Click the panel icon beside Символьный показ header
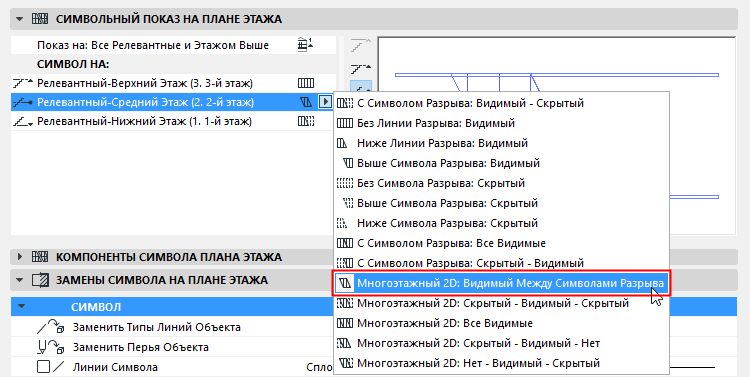Image resolution: width=750 pixels, height=377 pixels. (x=40, y=19)
